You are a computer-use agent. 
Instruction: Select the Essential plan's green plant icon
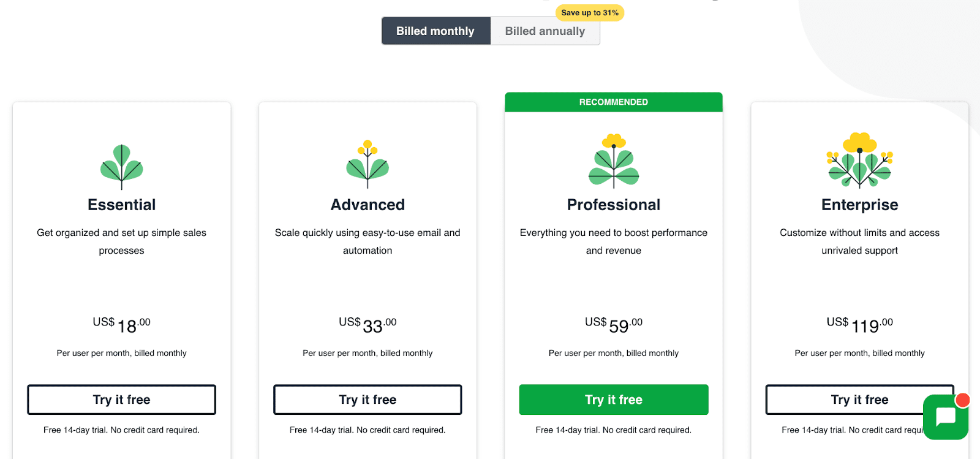pos(121,165)
